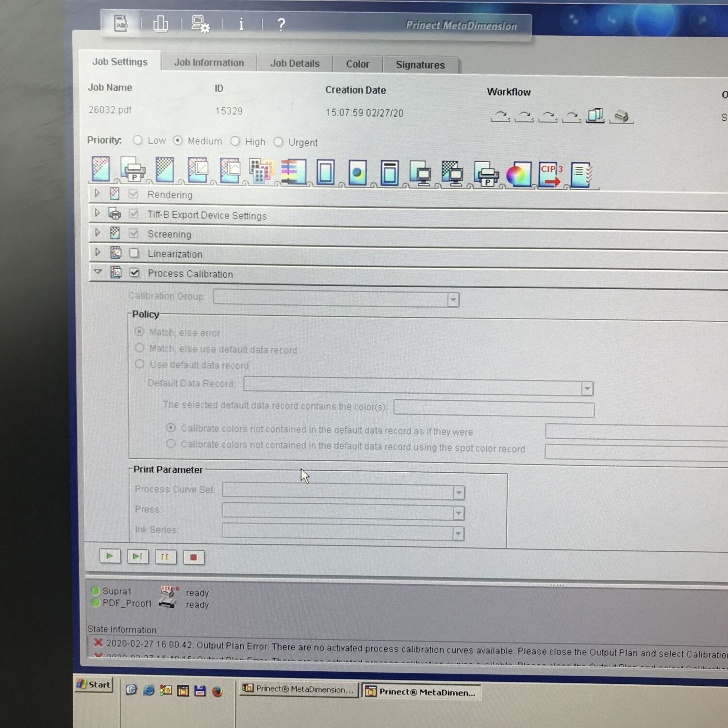Click the printer icon beside the first rendering icon
The height and width of the screenshot is (728, 728).
pyautogui.click(x=133, y=169)
